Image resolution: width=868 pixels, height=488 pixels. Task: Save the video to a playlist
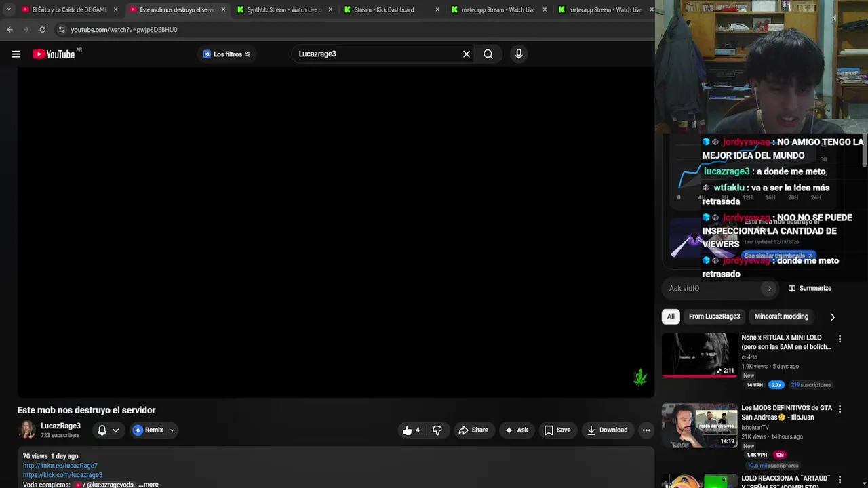tap(557, 430)
